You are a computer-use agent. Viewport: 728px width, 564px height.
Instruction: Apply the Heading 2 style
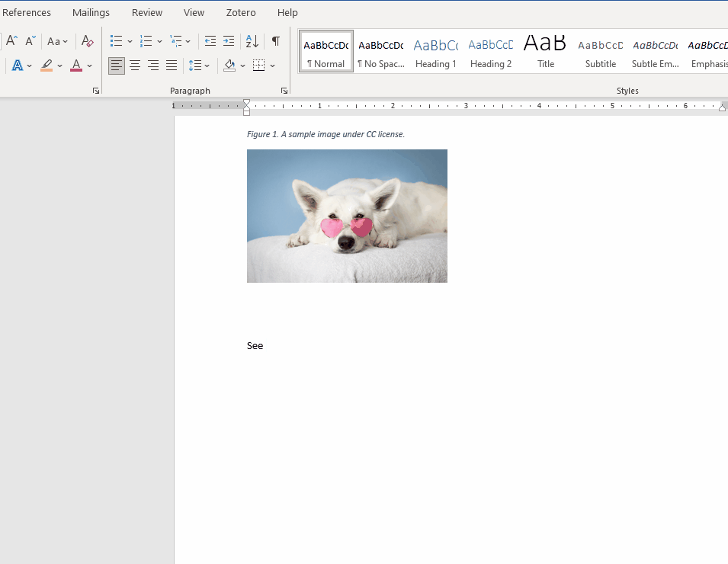pyautogui.click(x=491, y=52)
